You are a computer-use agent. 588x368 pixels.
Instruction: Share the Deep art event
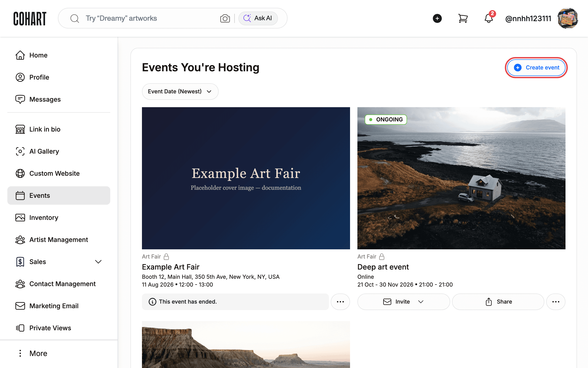498,302
